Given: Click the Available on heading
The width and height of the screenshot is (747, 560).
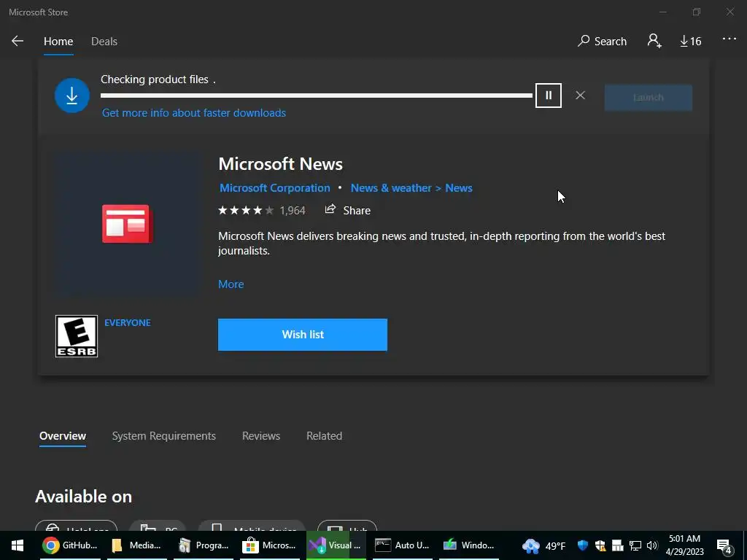Looking at the screenshot, I should tap(84, 496).
